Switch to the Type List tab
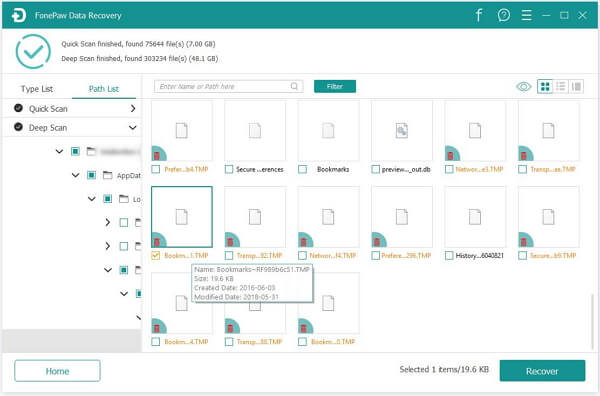 click(37, 89)
